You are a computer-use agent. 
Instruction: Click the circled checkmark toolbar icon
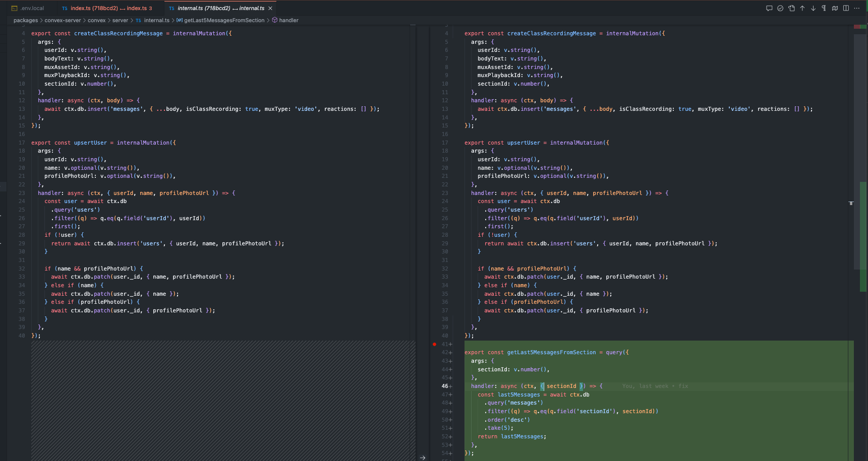coord(780,8)
